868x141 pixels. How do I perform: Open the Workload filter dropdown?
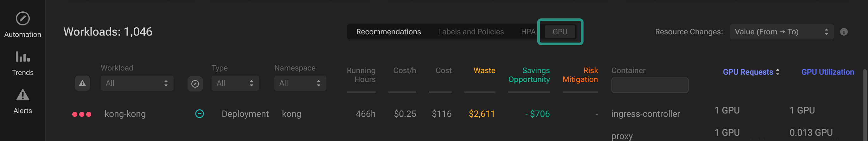click(x=137, y=83)
